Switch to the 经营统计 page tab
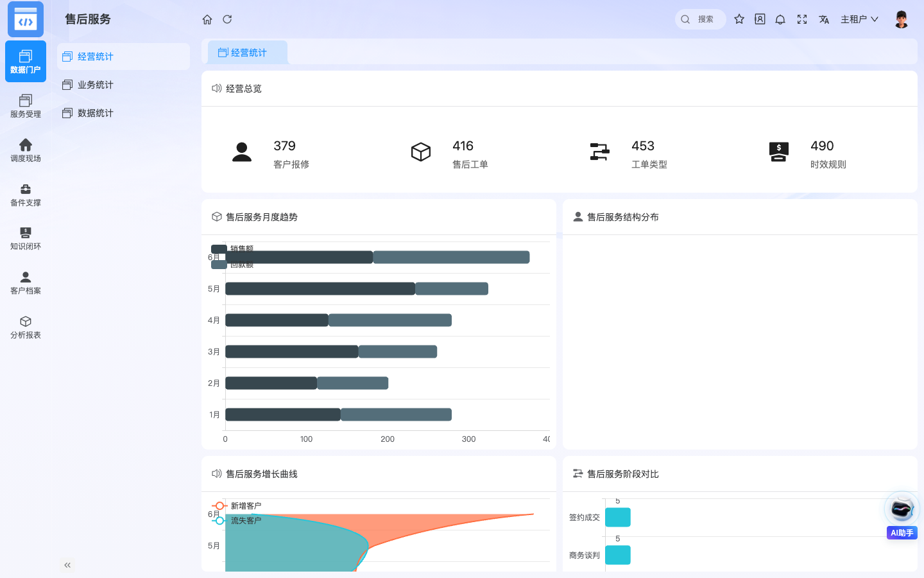The width and height of the screenshot is (924, 578). coord(248,53)
